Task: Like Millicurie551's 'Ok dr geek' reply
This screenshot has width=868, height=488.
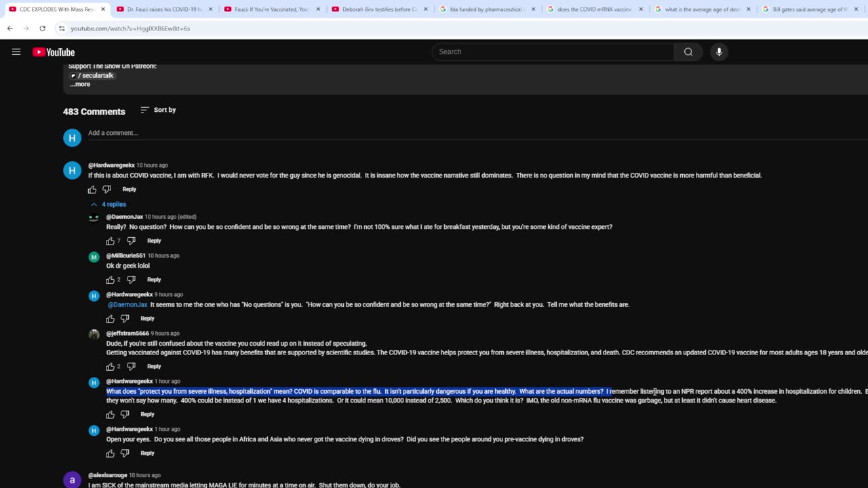Action: pyautogui.click(x=110, y=280)
